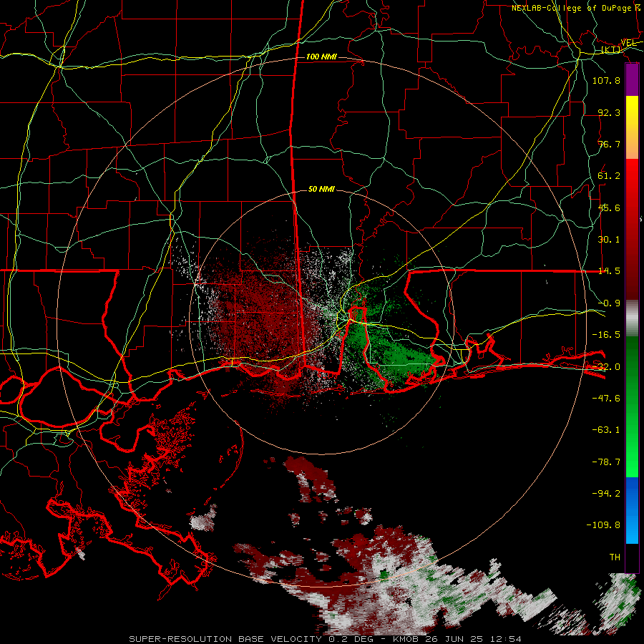Image resolution: width=644 pixels, height=644 pixels.
Task: Click the [KT] units label
Action: click(x=611, y=49)
